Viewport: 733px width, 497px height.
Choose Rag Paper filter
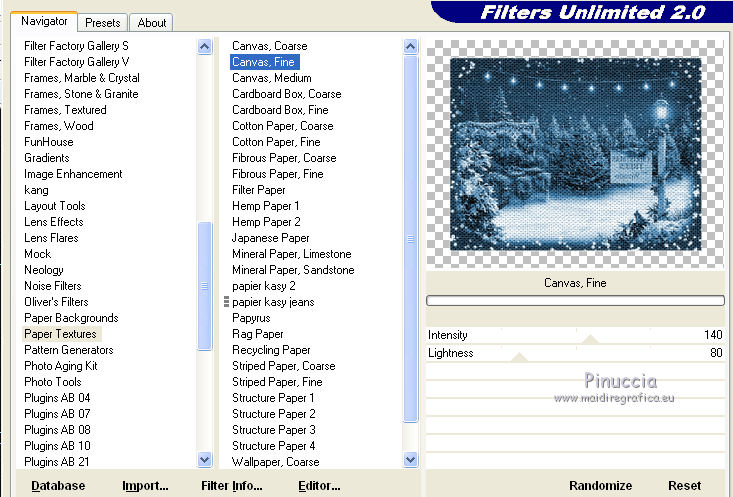tap(258, 334)
